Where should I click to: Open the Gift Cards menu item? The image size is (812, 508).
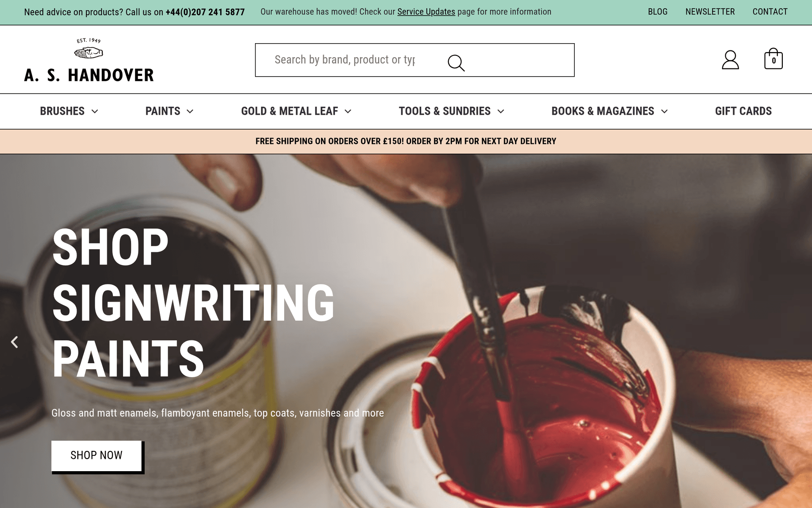[743, 111]
